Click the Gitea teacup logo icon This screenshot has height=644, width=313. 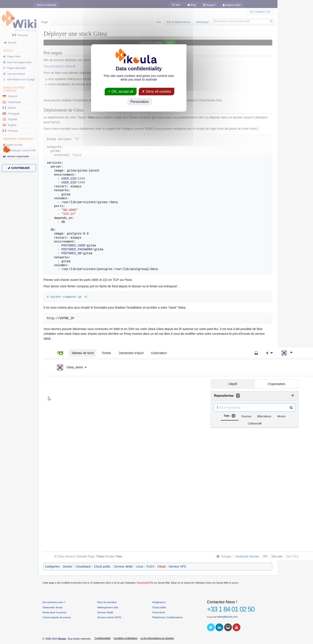60,353
